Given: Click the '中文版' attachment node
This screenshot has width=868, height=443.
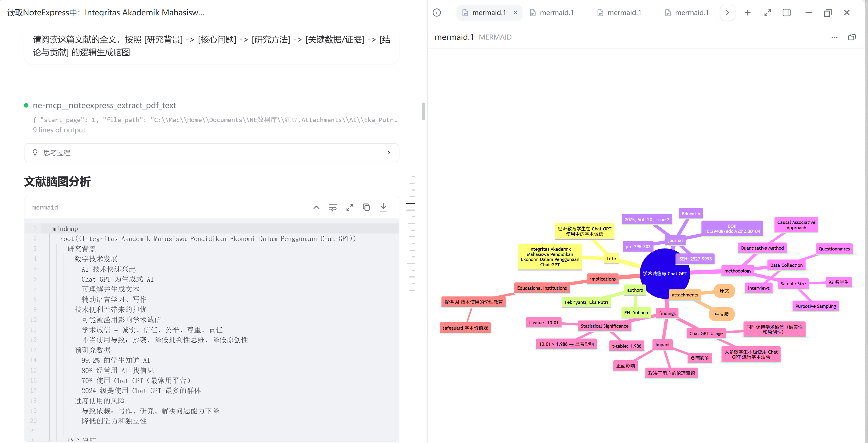Looking at the screenshot, I should click(722, 314).
